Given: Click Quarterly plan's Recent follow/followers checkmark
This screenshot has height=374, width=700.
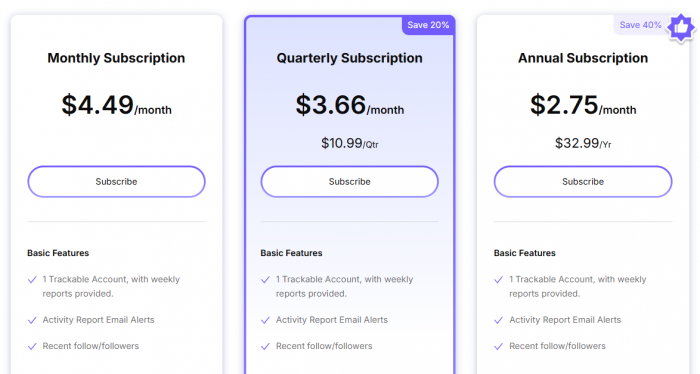Looking at the screenshot, I should 265,346.
